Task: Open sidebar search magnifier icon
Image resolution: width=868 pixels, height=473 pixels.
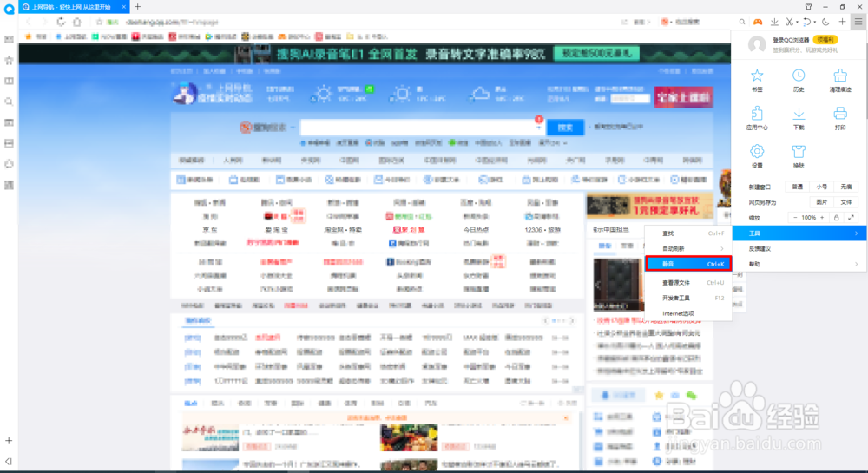Action: (9, 102)
